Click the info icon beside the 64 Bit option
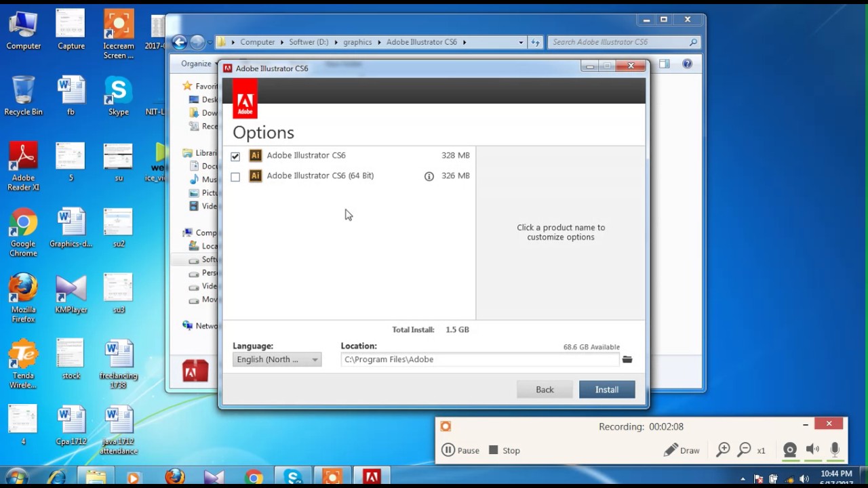This screenshot has height=488, width=868. coord(429,176)
